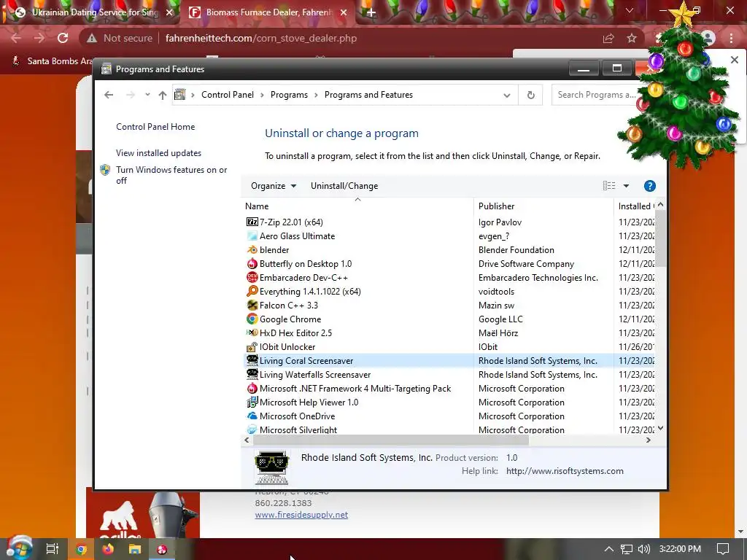Open volume control in system tray
The width and height of the screenshot is (747, 560).
(643, 549)
